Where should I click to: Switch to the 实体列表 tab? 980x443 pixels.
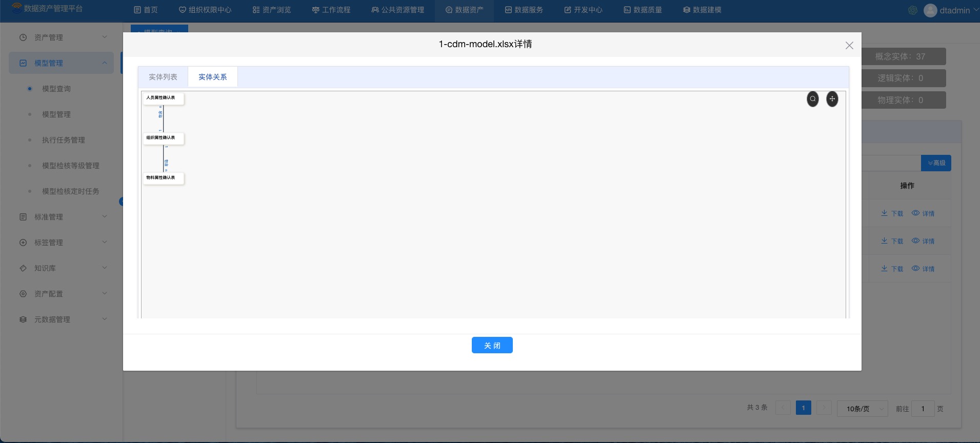pos(163,77)
